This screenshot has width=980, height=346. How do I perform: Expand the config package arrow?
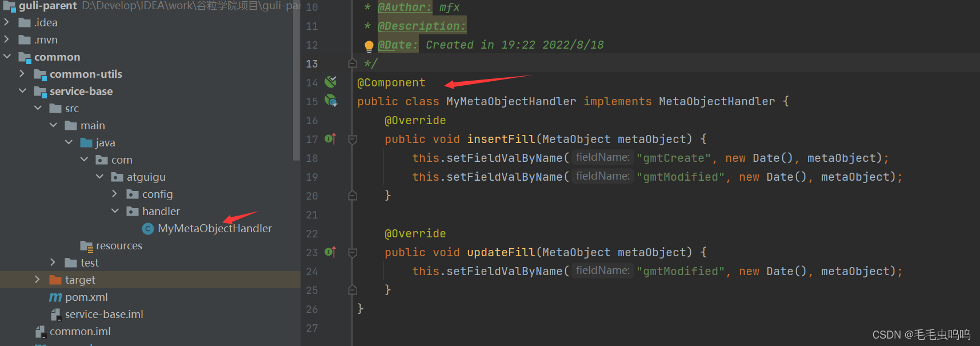tap(115, 194)
